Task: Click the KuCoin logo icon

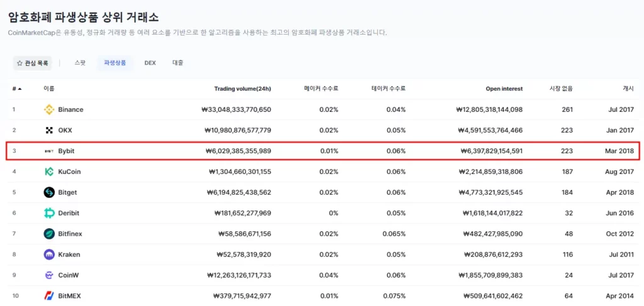Action: [49, 172]
